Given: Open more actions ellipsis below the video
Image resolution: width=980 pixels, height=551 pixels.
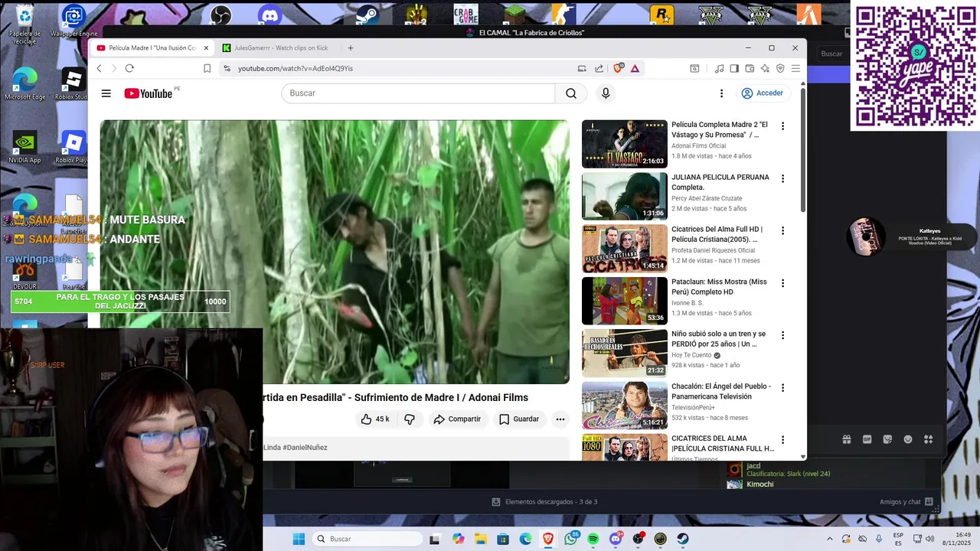Looking at the screenshot, I should click(560, 419).
